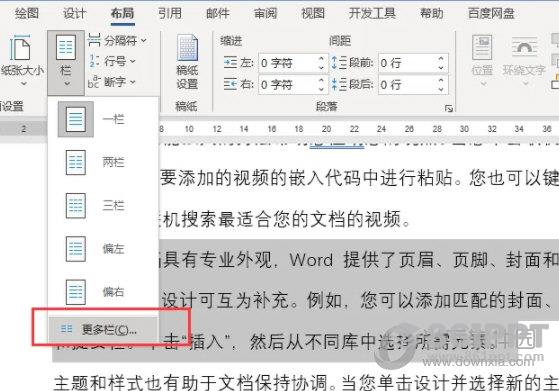
Task: Increase the 段前 spacing value
Action: tap(441, 58)
